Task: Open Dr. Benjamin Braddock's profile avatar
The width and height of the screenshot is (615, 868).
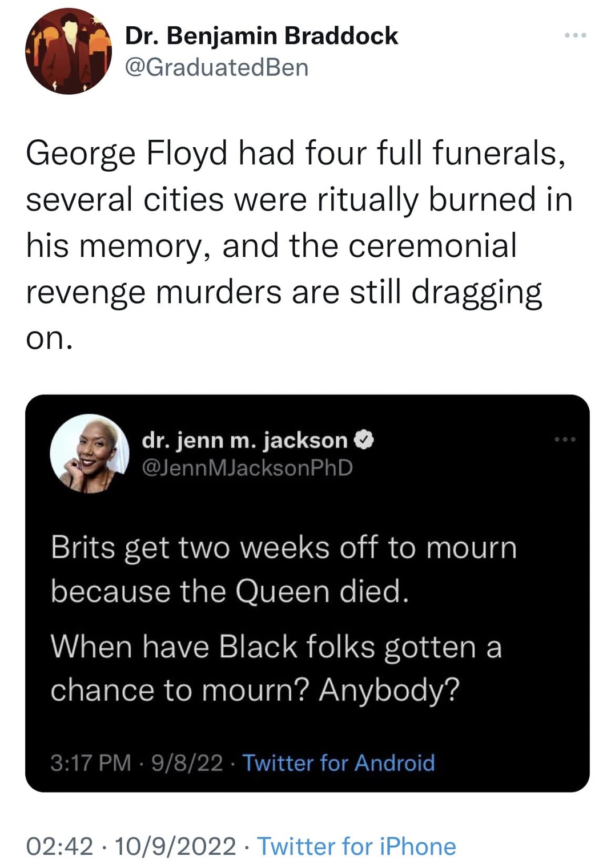Action: 68,52
